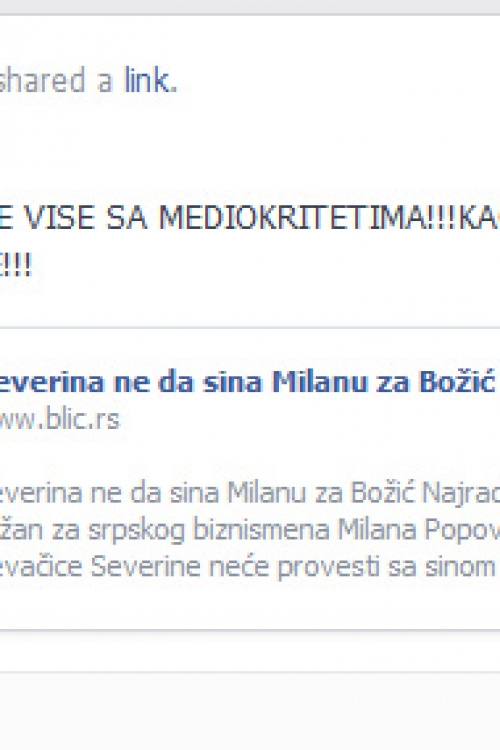The image size is (500, 750).
Task: Click the exclamation marks on the second post line
Action: [16, 265]
